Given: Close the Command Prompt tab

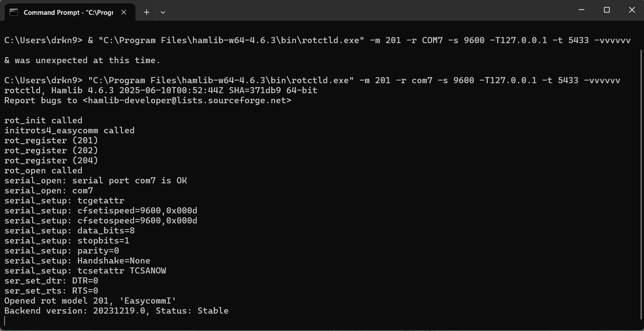Looking at the screenshot, I should [124, 12].
